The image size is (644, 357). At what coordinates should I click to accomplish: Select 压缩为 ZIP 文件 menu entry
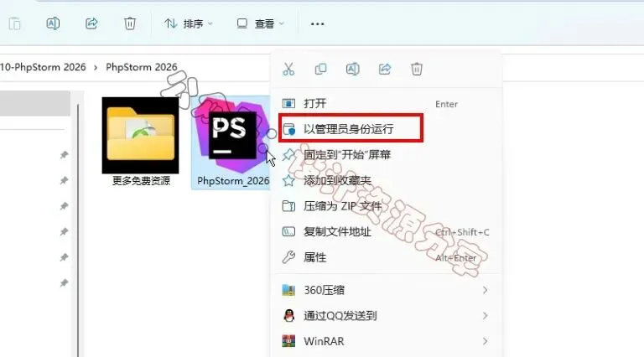tap(387, 206)
